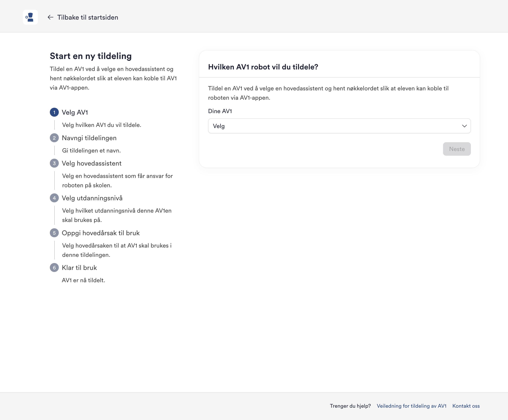Click the 'Velg hovedassistent' step title
The width and height of the screenshot is (508, 420).
tap(92, 163)
